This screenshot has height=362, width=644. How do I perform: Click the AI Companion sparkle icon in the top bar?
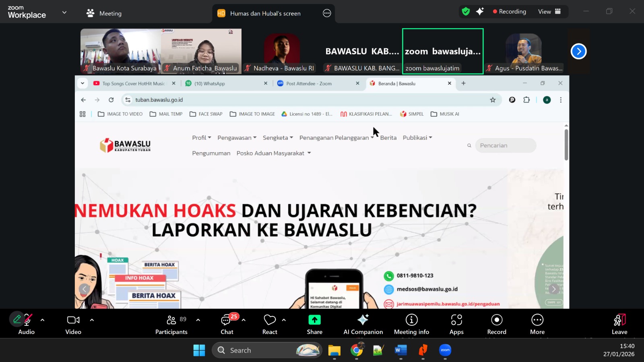480,11
